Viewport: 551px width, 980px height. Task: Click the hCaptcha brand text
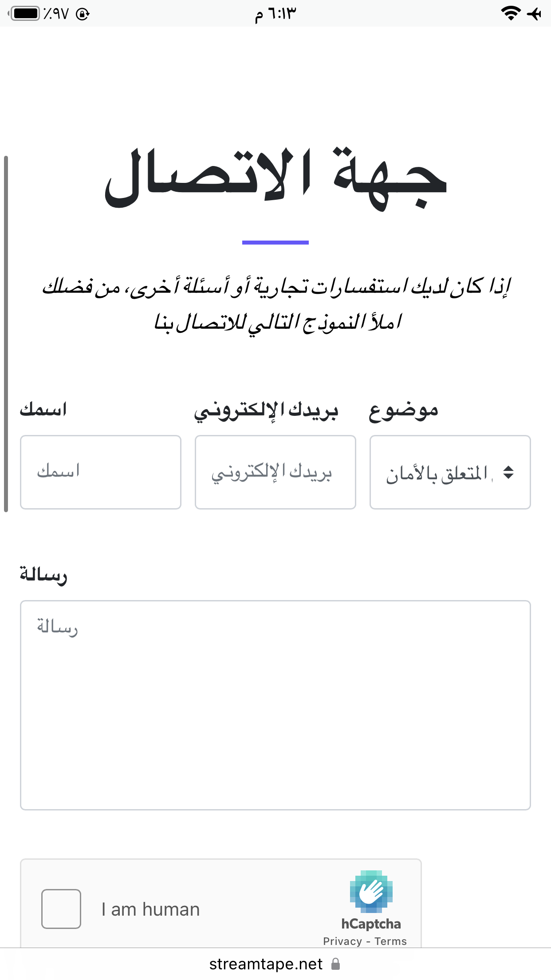(x=371, y=924)
